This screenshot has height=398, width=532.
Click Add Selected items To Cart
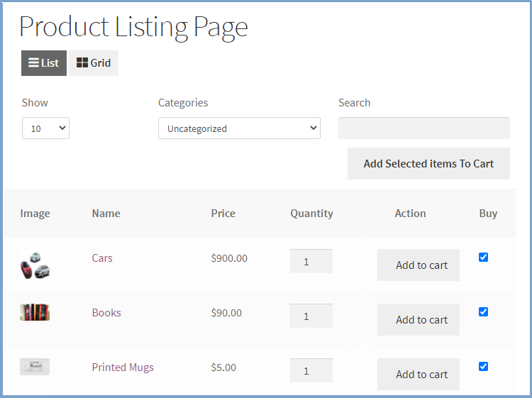tap(428, 164)
